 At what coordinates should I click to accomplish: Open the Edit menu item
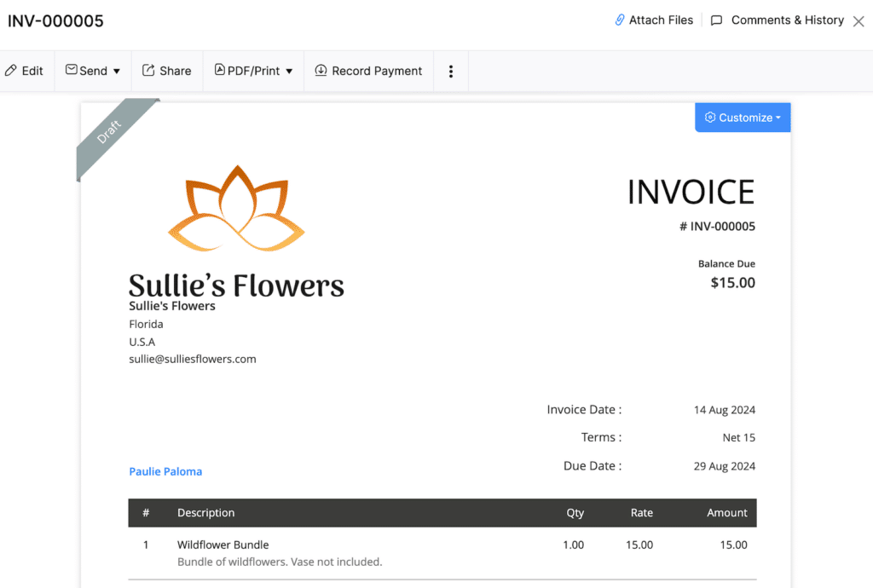coord(25,71)
